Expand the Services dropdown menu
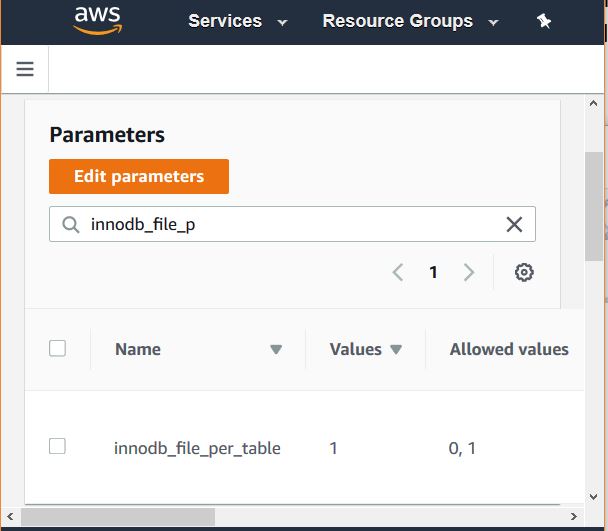Image resolution: width=608 pixels, height=531 pixels. pos(238,21)
